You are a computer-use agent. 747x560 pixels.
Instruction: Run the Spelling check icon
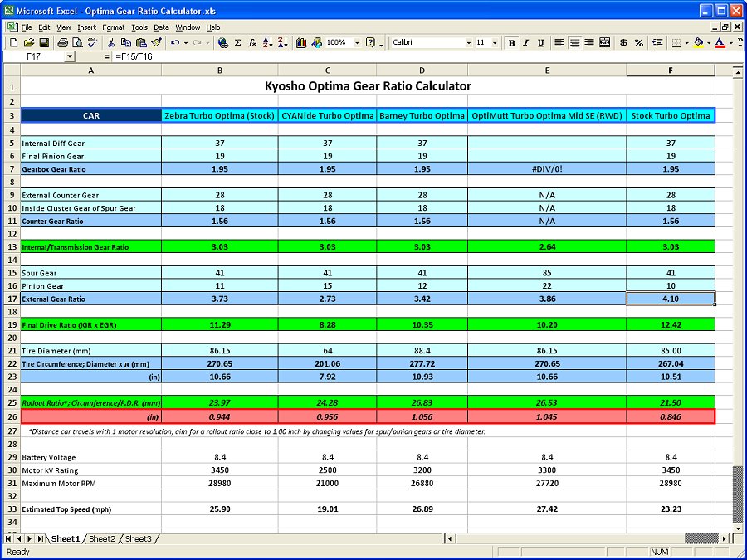click(x=92, y=43)
